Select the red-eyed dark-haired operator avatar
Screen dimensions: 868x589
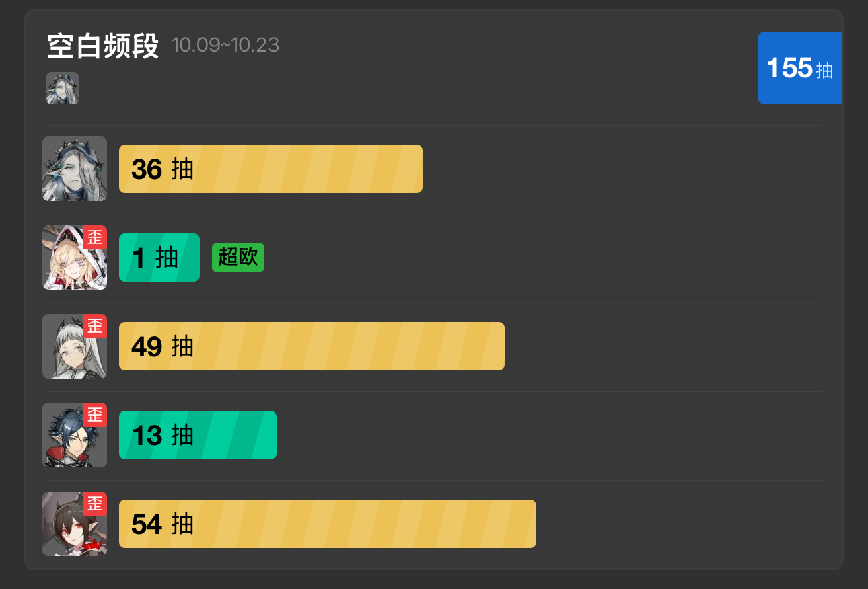[x=75, y=524]
